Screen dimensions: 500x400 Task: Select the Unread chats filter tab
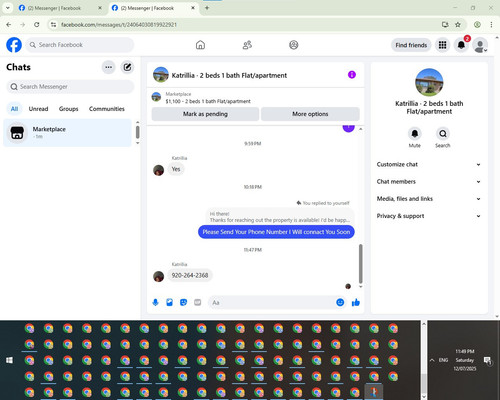tap(38, 109)
